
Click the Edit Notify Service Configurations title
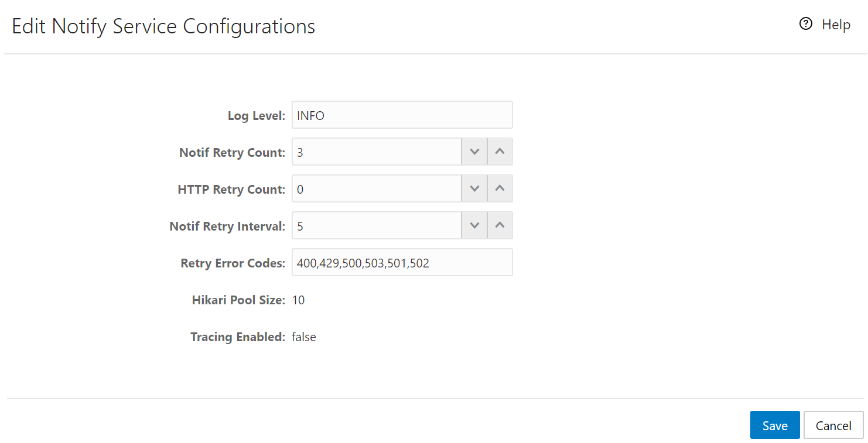[163, 26]
